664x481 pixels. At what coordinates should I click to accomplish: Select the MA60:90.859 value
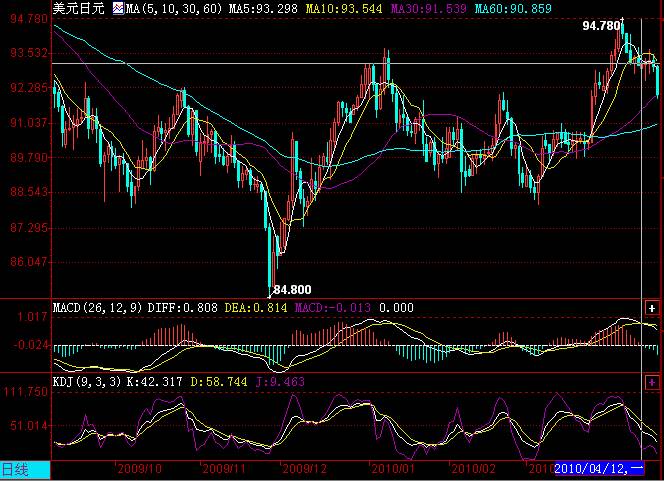[x=513, y=8]
